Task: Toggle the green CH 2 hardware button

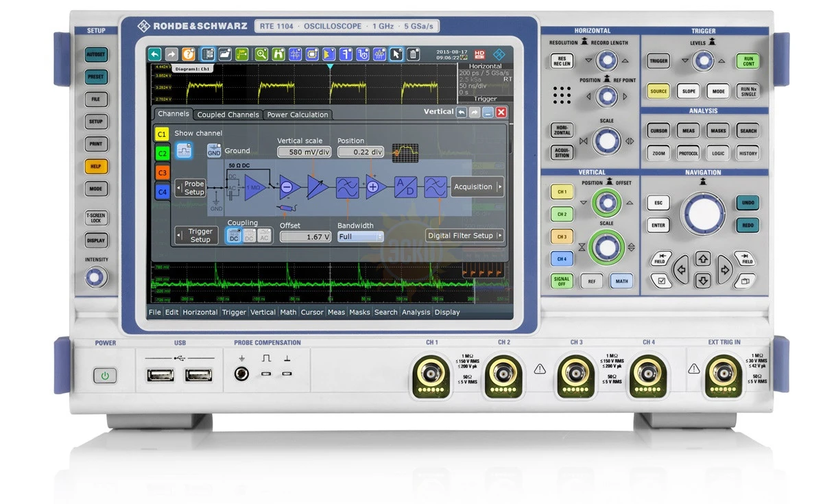Action: coord(562,214)
